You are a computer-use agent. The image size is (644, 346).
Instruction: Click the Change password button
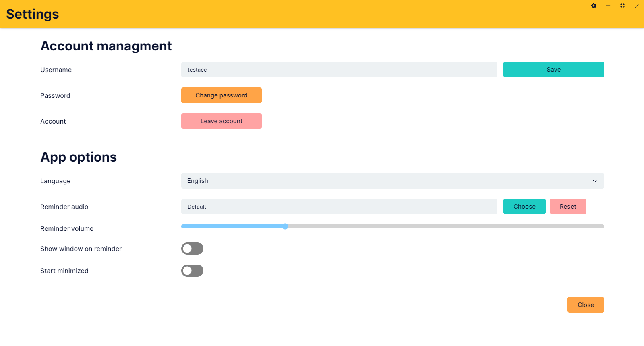(x=222, y=95)
